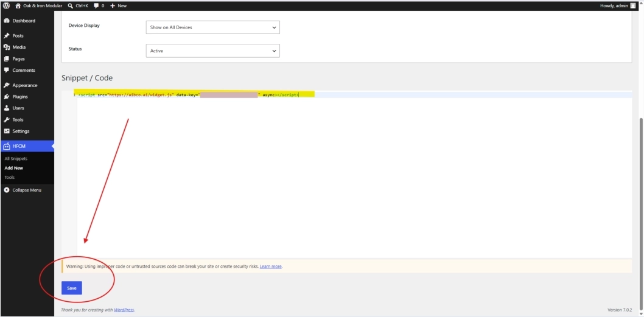Viewport: 644px width, 317px height.
Task: Click the Status dropdown chevron
Action: pos(274,51)
